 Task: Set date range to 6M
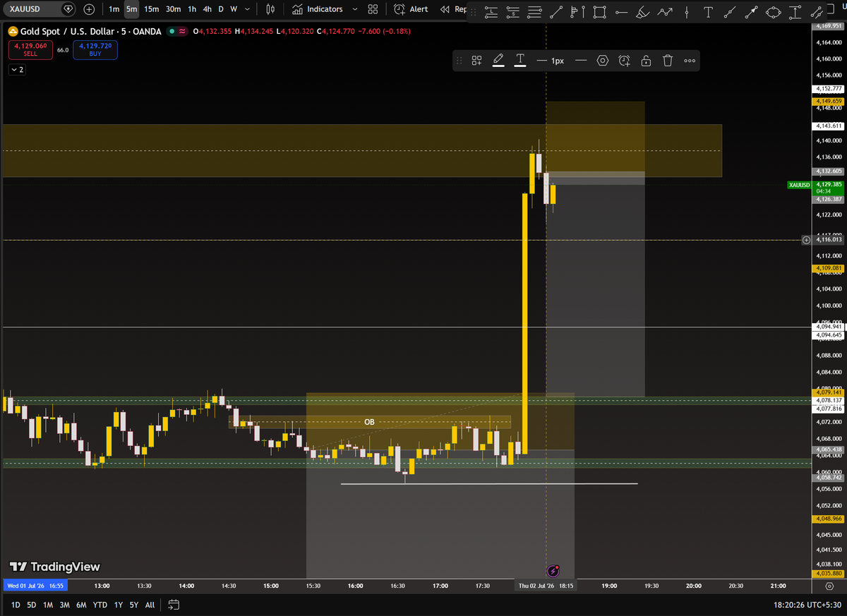[81, 605]
